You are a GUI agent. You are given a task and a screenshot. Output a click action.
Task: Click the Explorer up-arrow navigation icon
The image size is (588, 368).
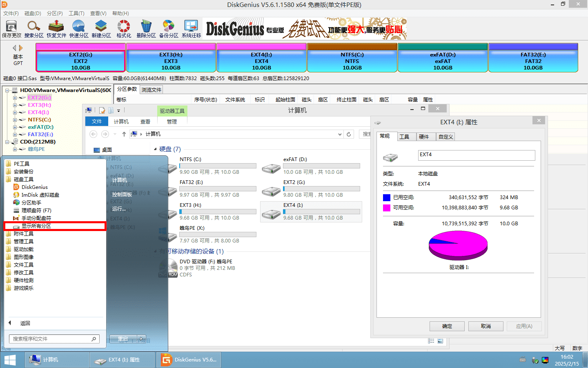124,134
